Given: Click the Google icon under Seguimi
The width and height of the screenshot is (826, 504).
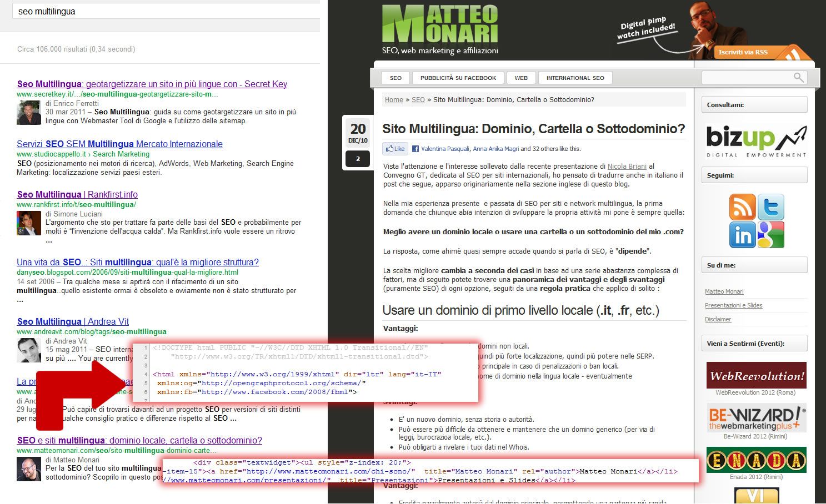Looking at the screenshot, I should [x=771, y=235].
